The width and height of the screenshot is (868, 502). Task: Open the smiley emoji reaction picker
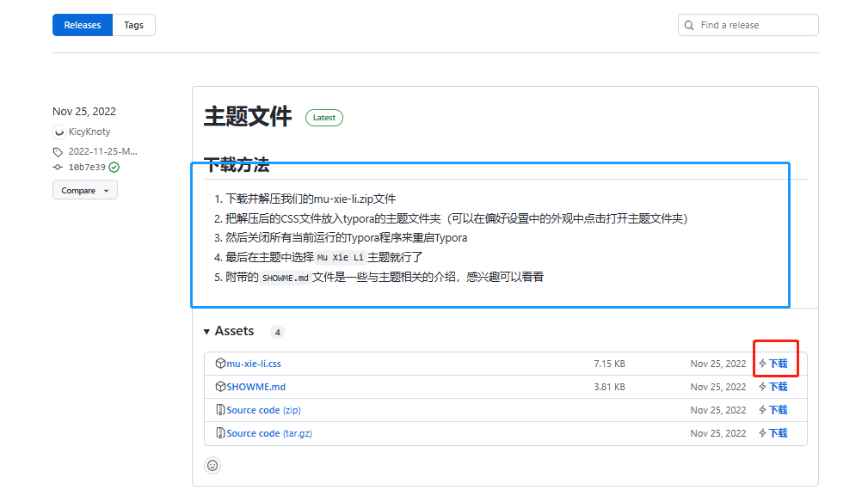[212, 465]
